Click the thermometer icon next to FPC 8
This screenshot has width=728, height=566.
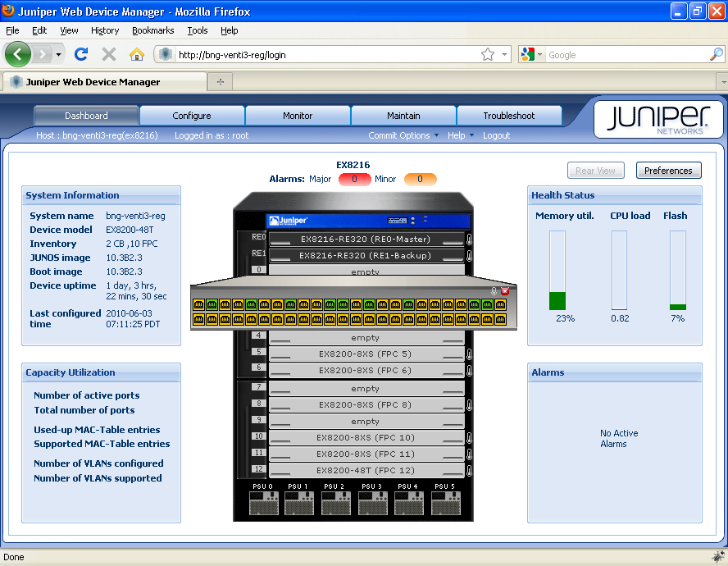coord(470,404)
